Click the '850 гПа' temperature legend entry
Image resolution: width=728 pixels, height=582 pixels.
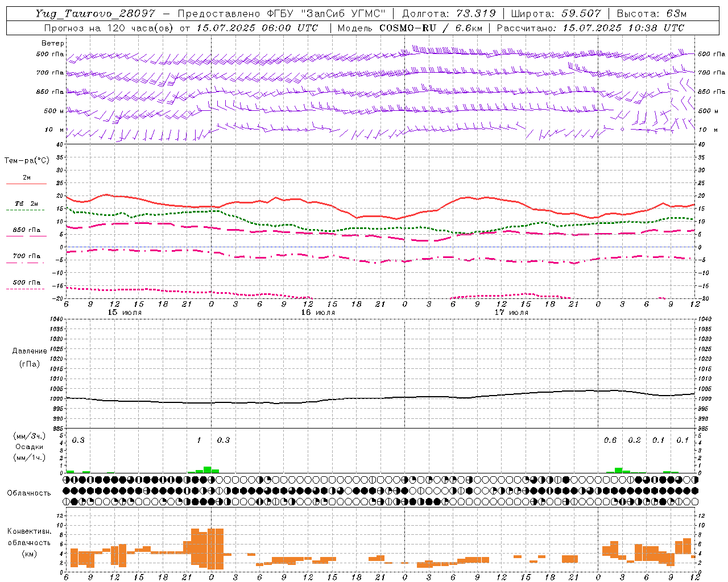[27, 230]
